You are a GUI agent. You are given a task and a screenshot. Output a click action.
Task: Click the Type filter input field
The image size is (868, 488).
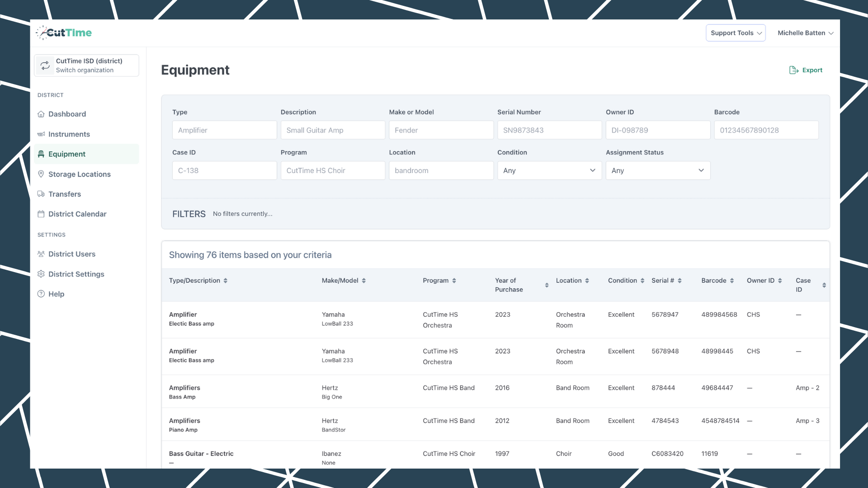point(224,130)
